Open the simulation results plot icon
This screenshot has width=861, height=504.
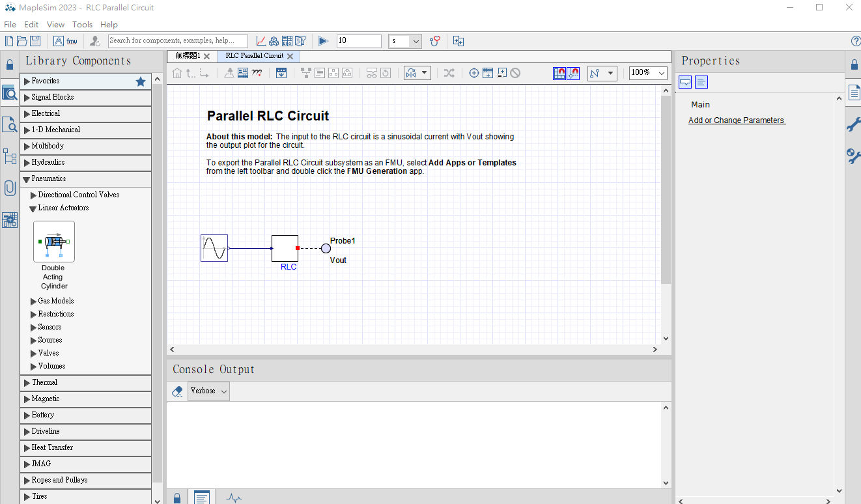[x=261, y=41]
